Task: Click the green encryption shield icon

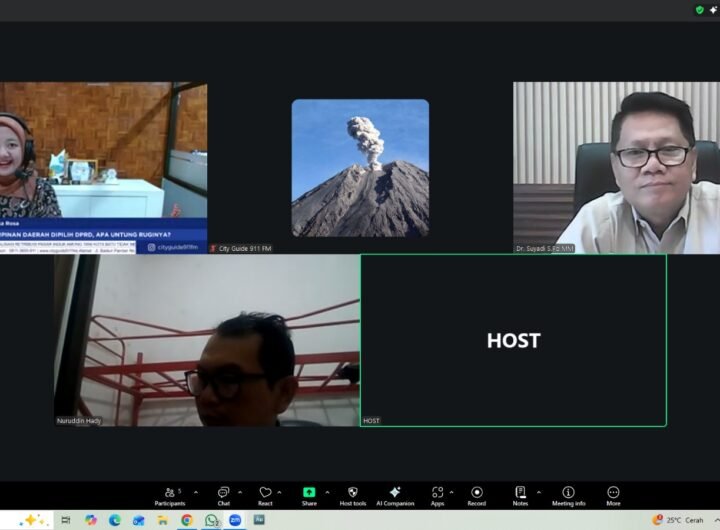Action: click(x=700, y=10)
